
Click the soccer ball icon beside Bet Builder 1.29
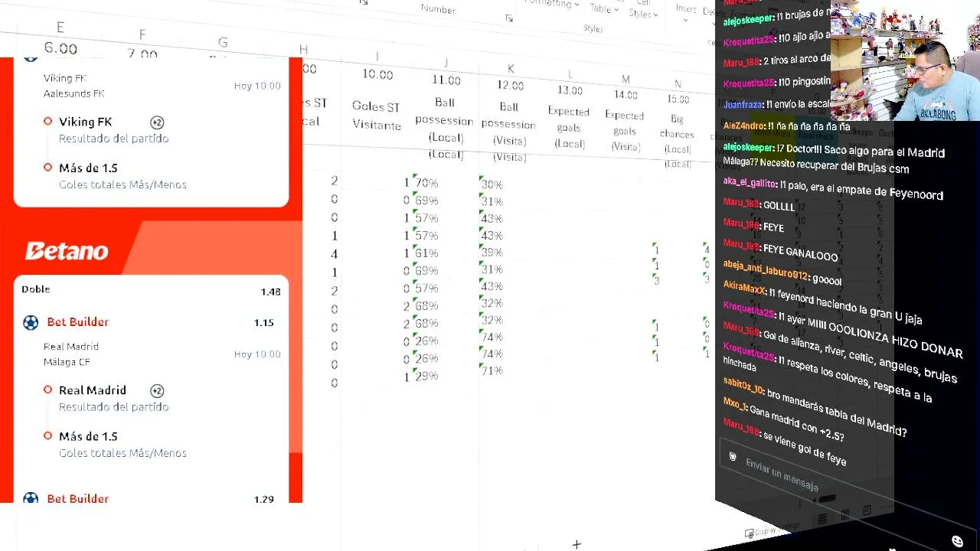tap(31, 498)
